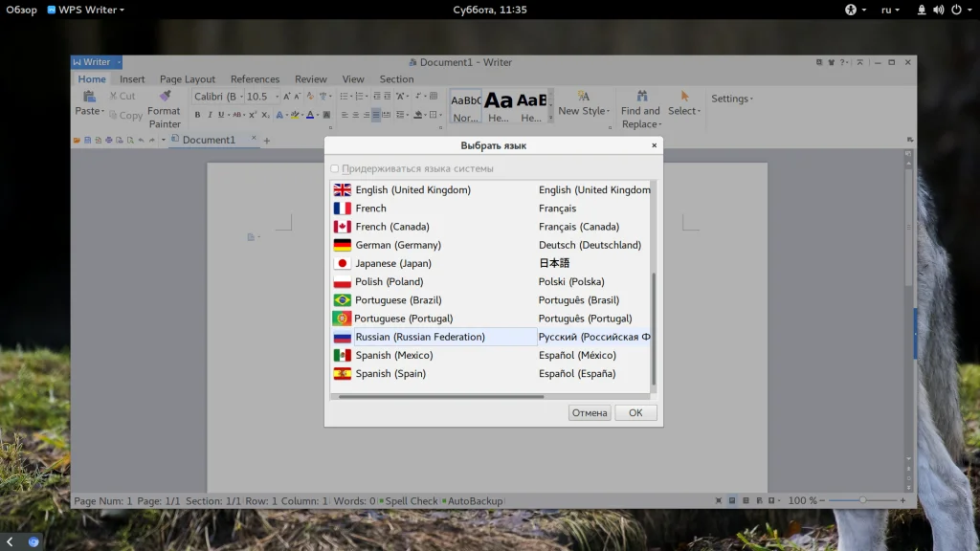The width and height of the screenshot is (980, 551).
Task: Click the zoom slider in status bar
Action: [x=862, y=500]
